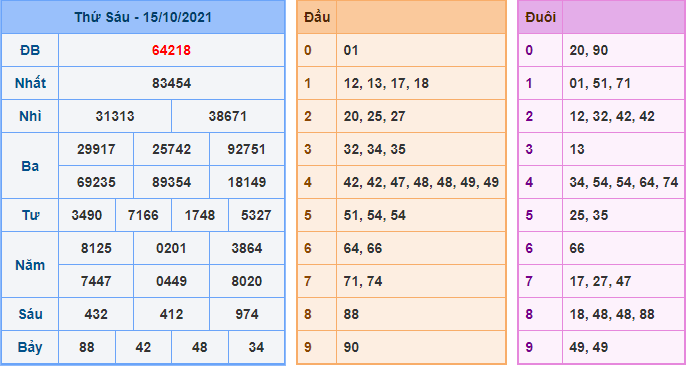686x366 pixels.
Task: Click Đuôi values '12, 32, 42, 42'
Action: point(612,116)
